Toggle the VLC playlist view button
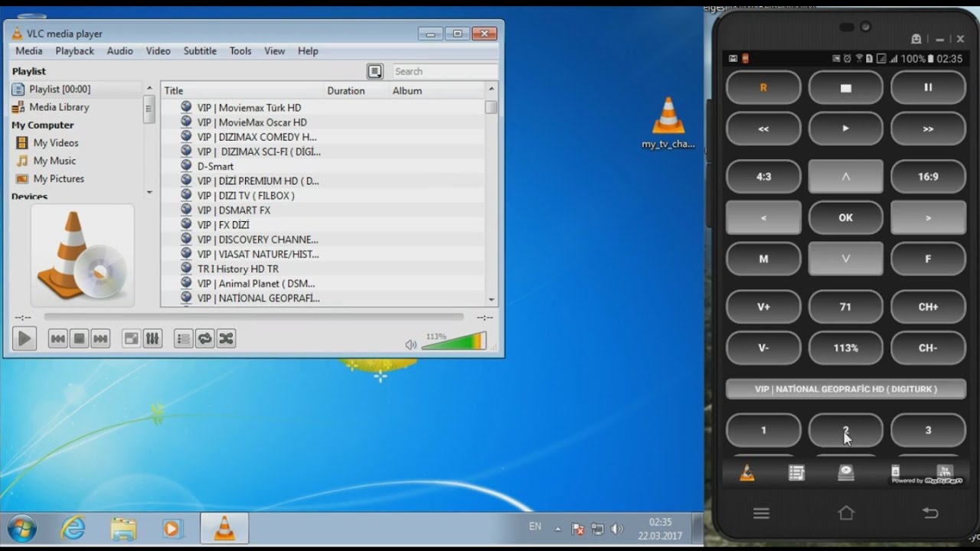 pos(183,338)
